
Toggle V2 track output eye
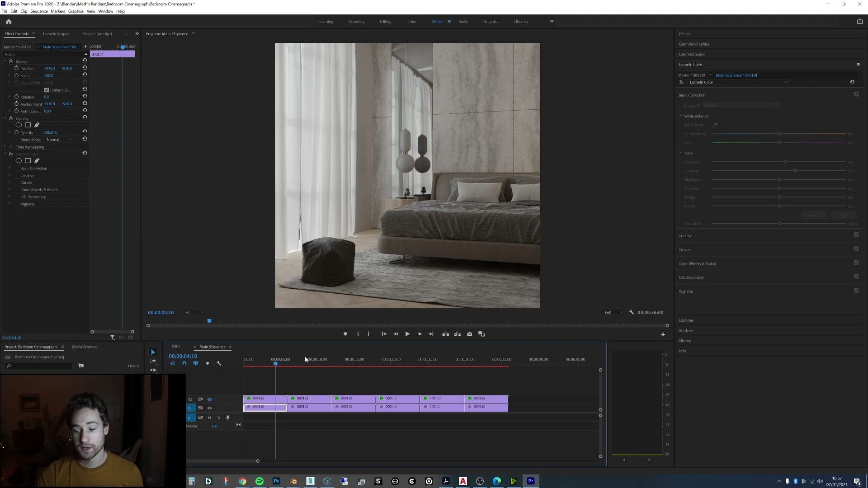click(x=209, y=399)
